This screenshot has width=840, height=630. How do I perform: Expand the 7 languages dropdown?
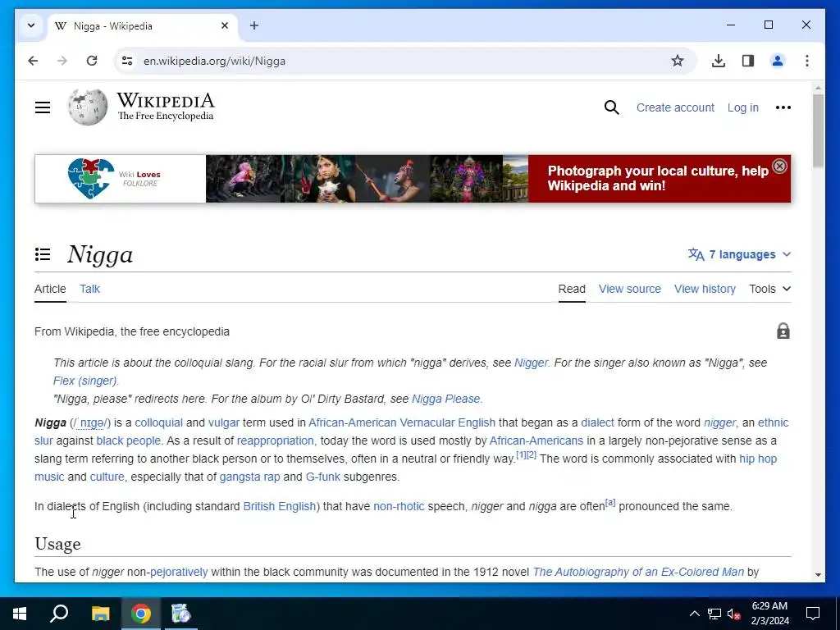739,254
